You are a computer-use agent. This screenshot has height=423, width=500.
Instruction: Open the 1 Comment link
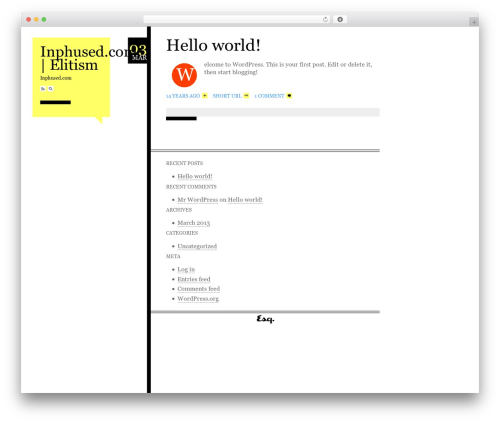[269, 96]
